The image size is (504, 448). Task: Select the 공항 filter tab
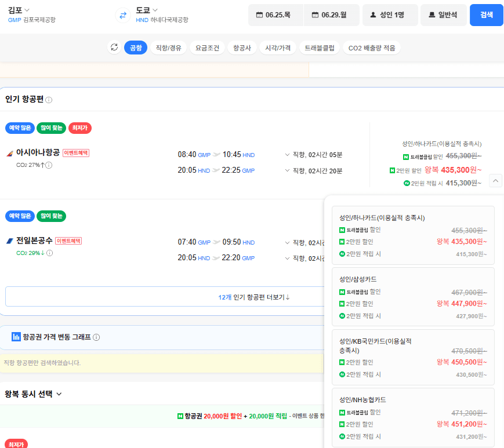135,48
